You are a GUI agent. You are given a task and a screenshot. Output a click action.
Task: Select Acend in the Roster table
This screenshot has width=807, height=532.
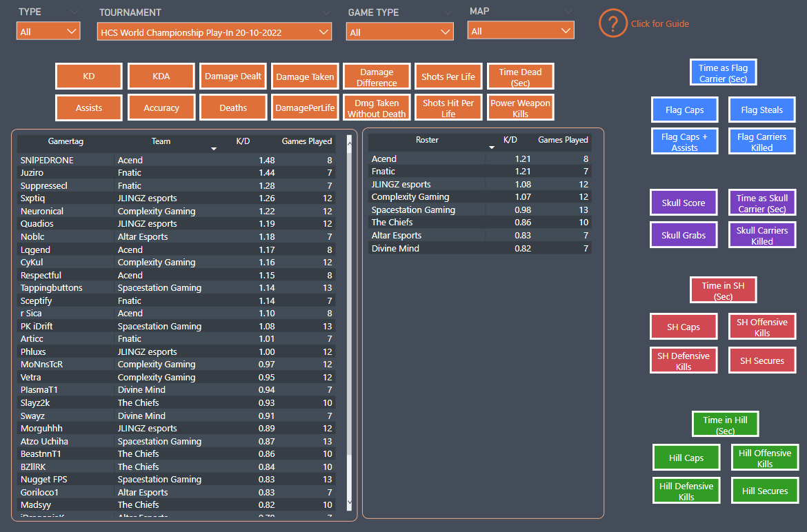pyautogui.click(x=384, y=158)
